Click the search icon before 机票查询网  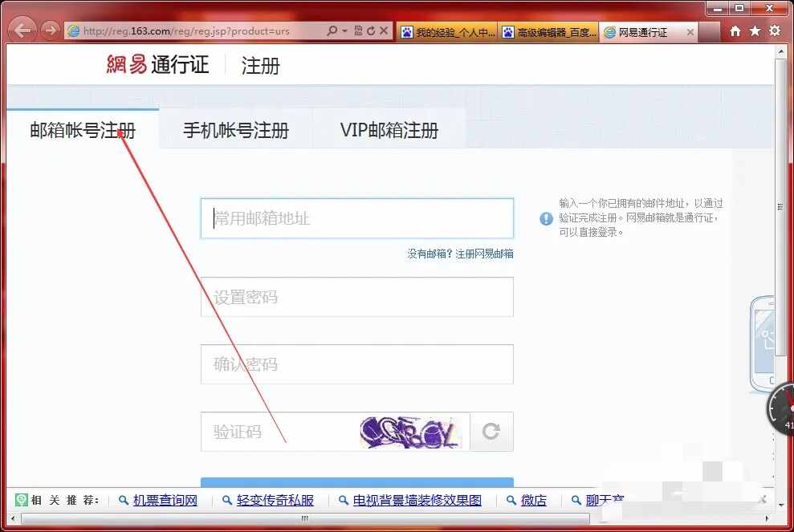tap(123, 500)
